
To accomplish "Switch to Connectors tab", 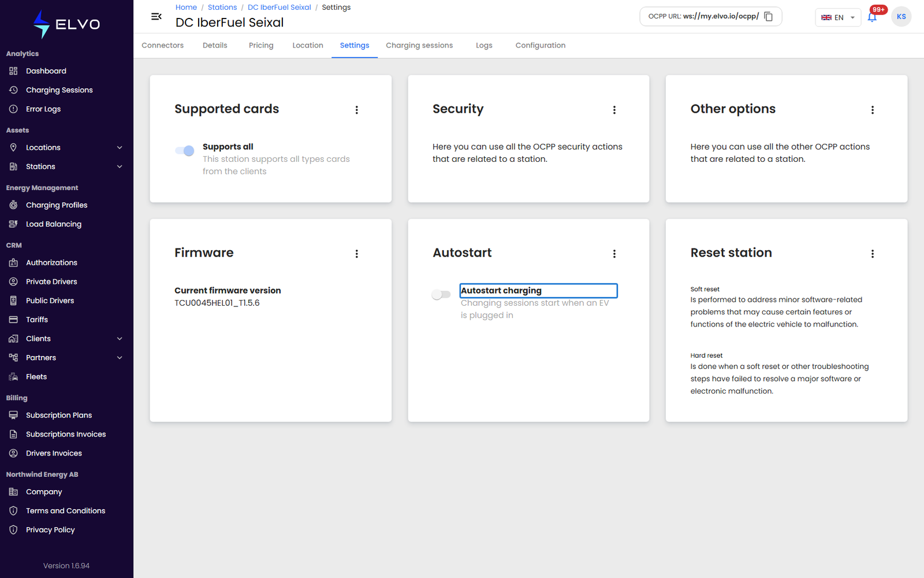I will click(163, 46).
